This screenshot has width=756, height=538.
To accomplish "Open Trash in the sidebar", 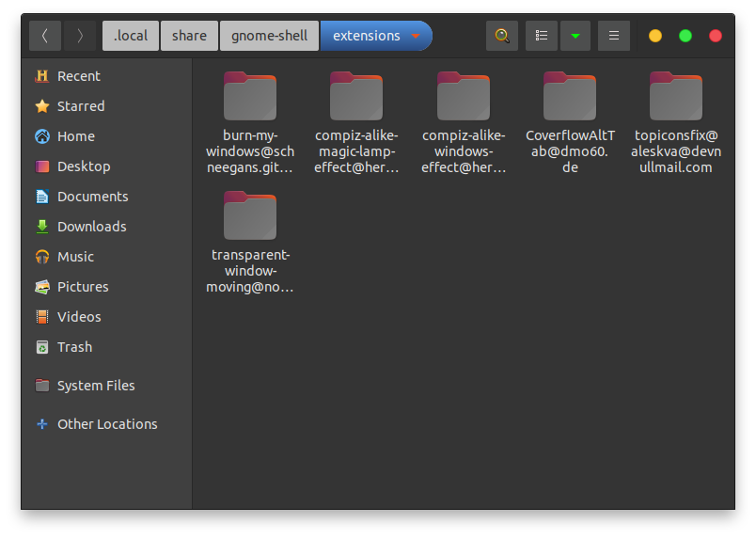I will 106,347.
